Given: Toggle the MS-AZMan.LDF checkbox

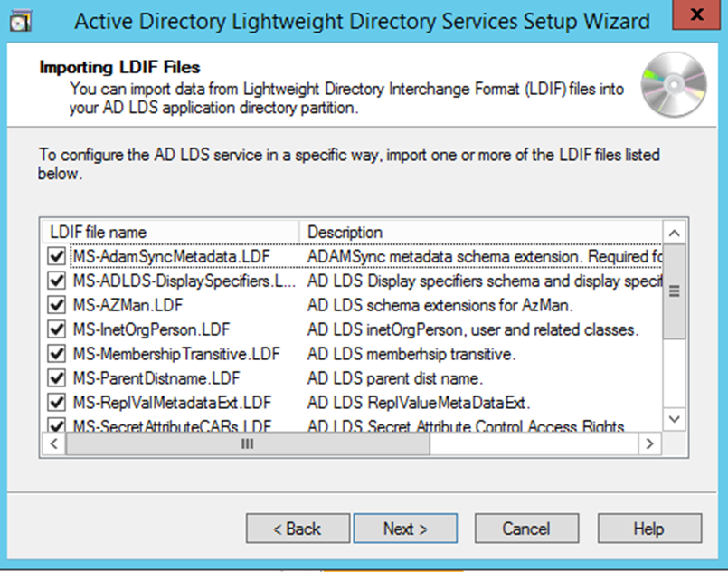Looking at the screenshot, I should [57, 305].
